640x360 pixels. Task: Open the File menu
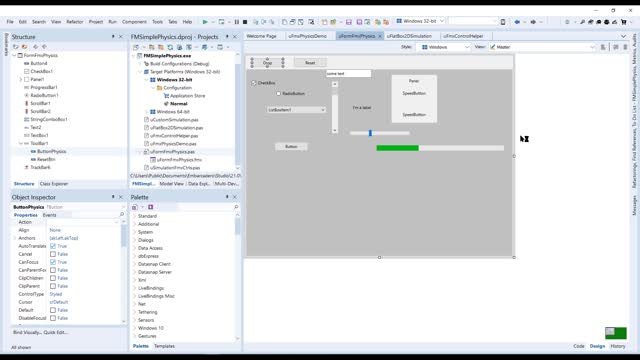tap(10, 22)
